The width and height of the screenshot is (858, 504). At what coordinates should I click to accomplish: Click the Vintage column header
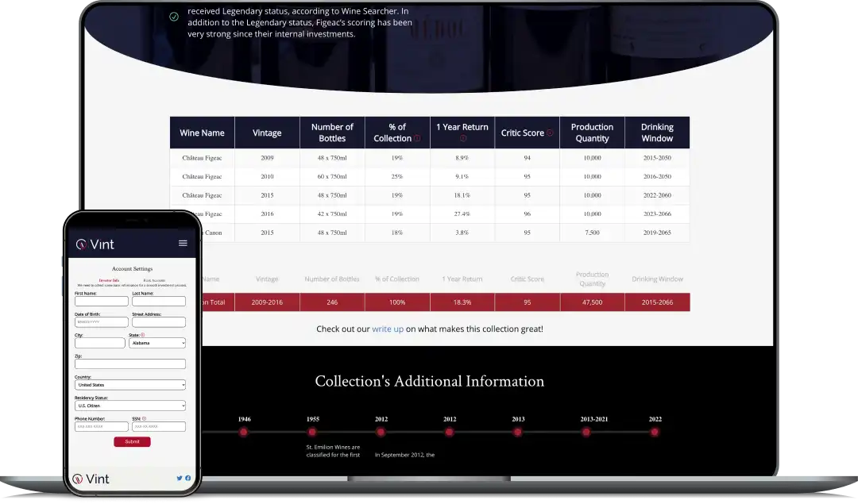pyautogui.click(x=267, y=133)
